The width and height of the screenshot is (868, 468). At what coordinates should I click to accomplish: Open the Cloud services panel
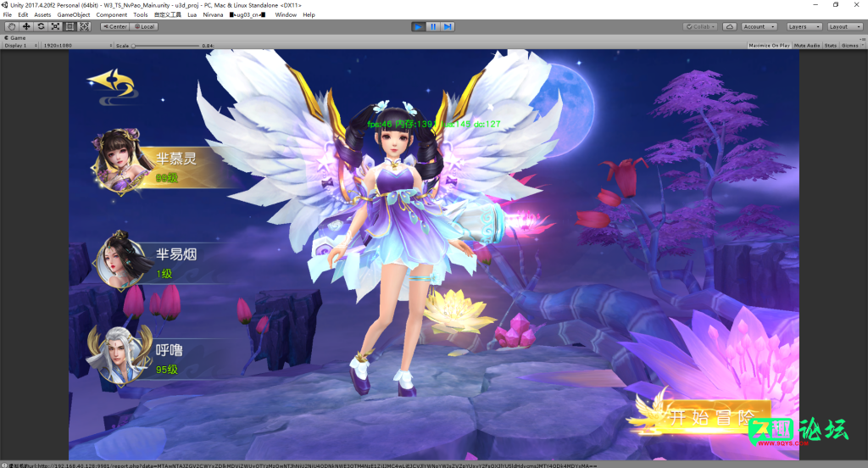[x=730, y=26]
